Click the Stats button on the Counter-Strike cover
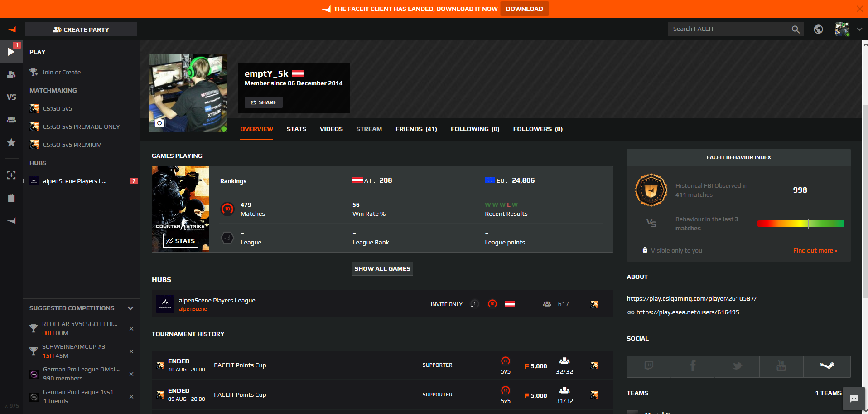Image resolution: width=868 pixels, height=414 pixels. click(180, 241)
